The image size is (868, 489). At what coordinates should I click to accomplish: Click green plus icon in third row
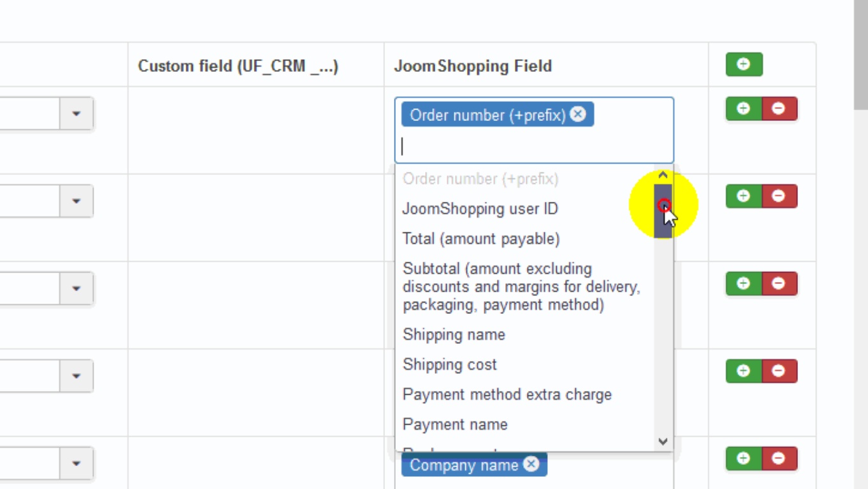click(x=743, y=283)
